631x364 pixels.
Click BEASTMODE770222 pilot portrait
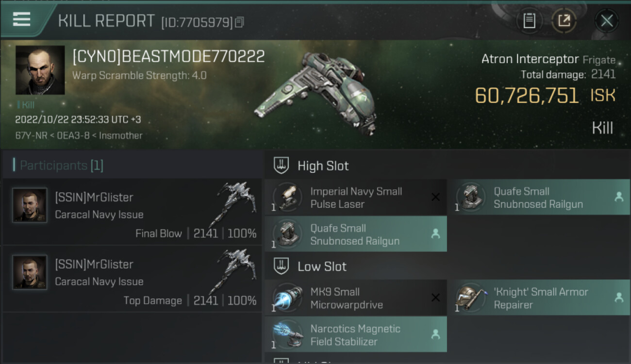click(40, 70)
